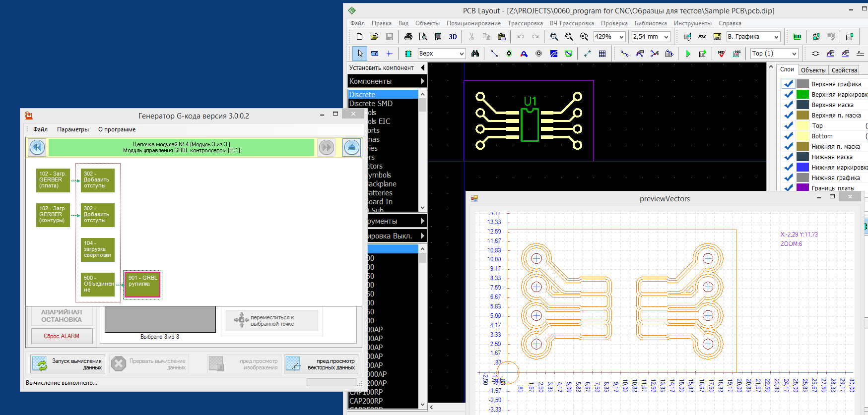Click the open folder icon

coord(374,37)
